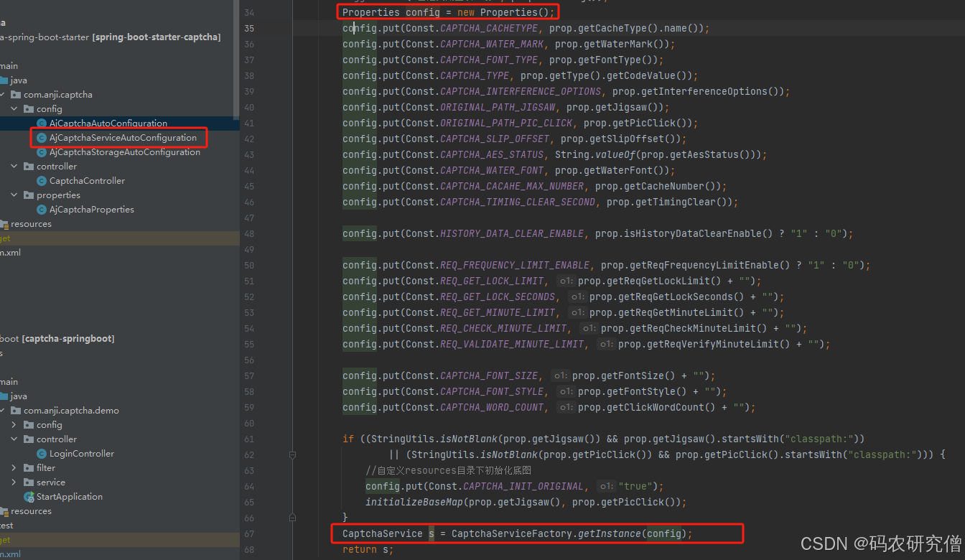This screenshot has height=560, width=965.
Task: Click the CaptchaController class icon
Action: tap(42, 181)
